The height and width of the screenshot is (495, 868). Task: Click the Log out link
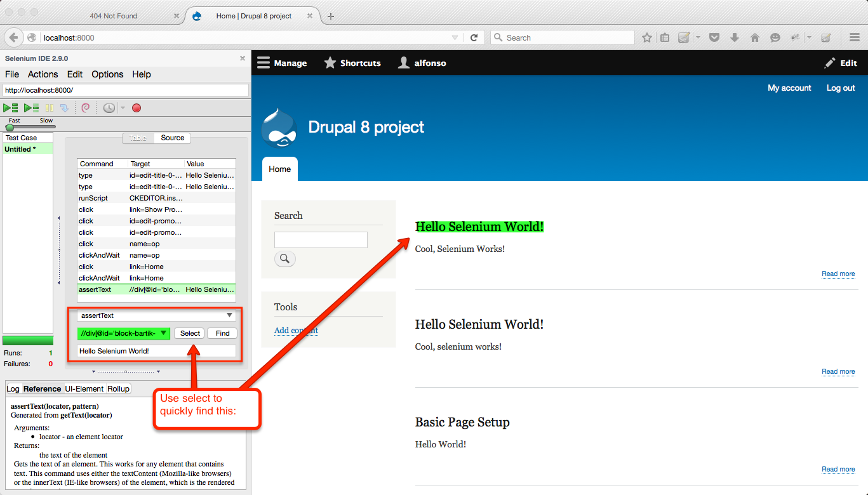[841, 88]
